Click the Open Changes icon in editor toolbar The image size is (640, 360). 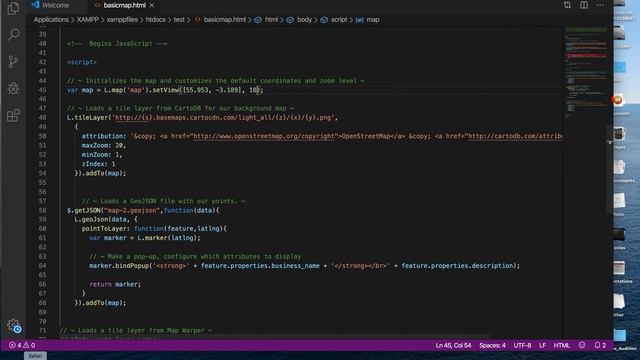point(567,5)
